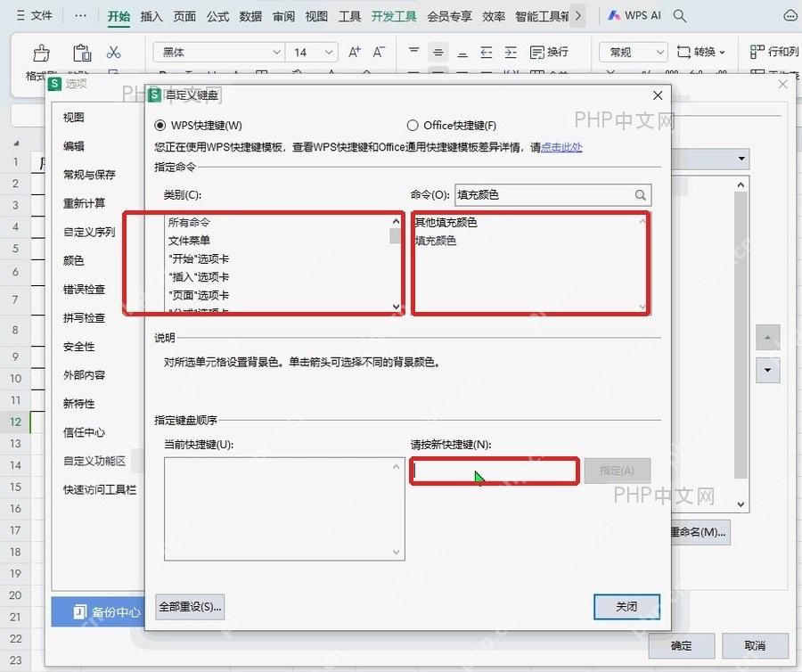This screenshot has height=672, width=802.
Task: Click the 备份中心 backup center button
Action: [98, 611]
